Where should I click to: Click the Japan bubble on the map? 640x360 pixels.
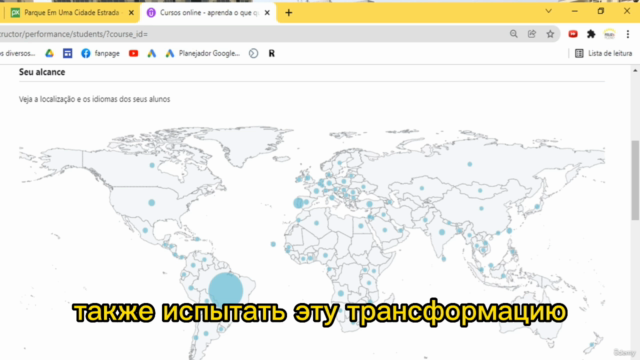tap(537, 207)
